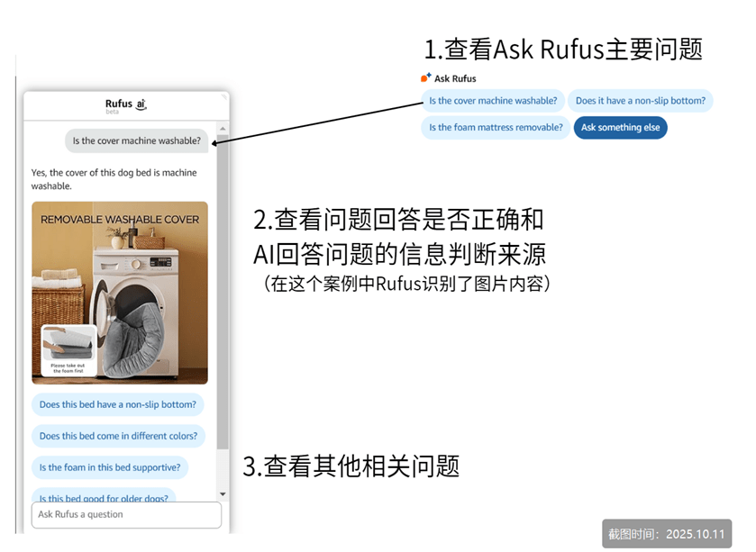
Task: Select 'Is the cover machine washable?' suggestion pill
Action: 493,101
